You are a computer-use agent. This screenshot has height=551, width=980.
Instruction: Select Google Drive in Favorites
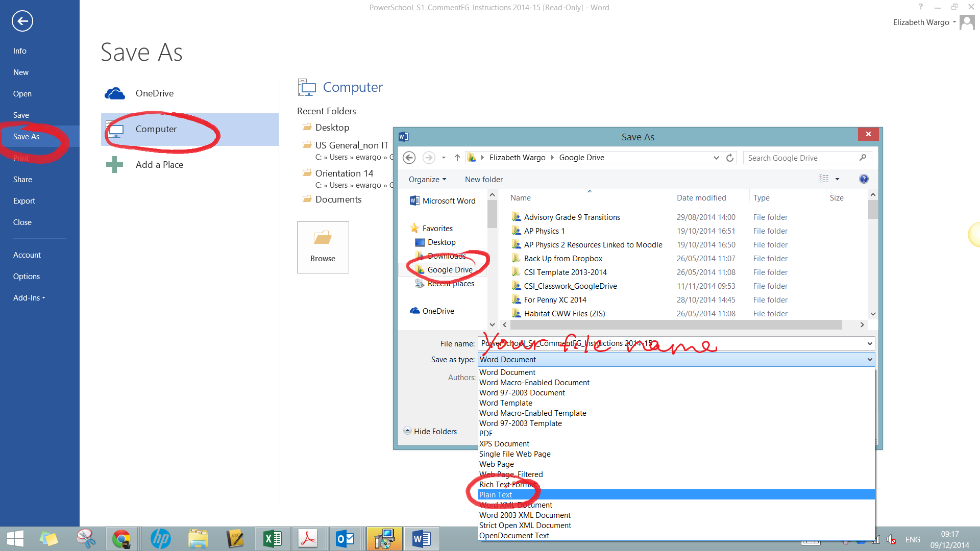pos(449,269)
